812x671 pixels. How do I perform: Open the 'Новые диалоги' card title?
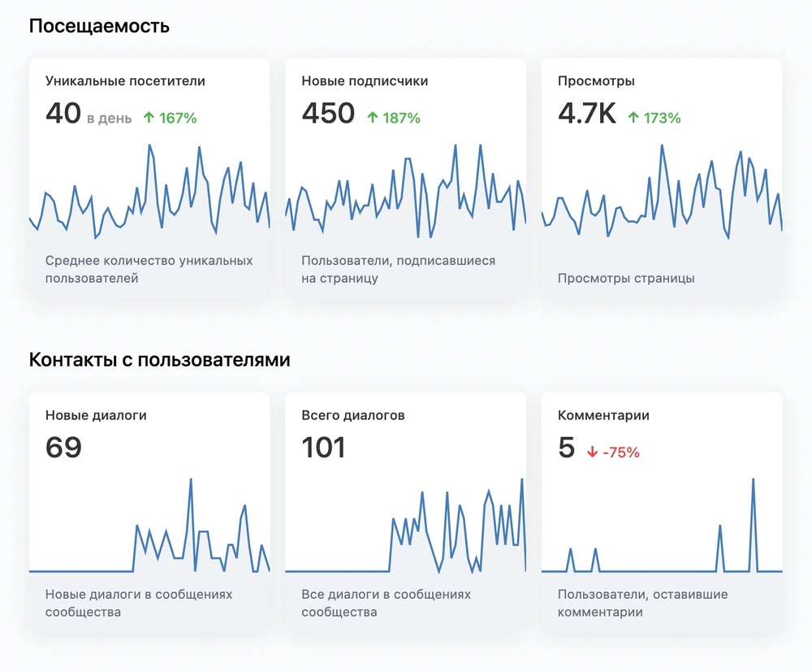pyautogui.click(x=96, y=415)
